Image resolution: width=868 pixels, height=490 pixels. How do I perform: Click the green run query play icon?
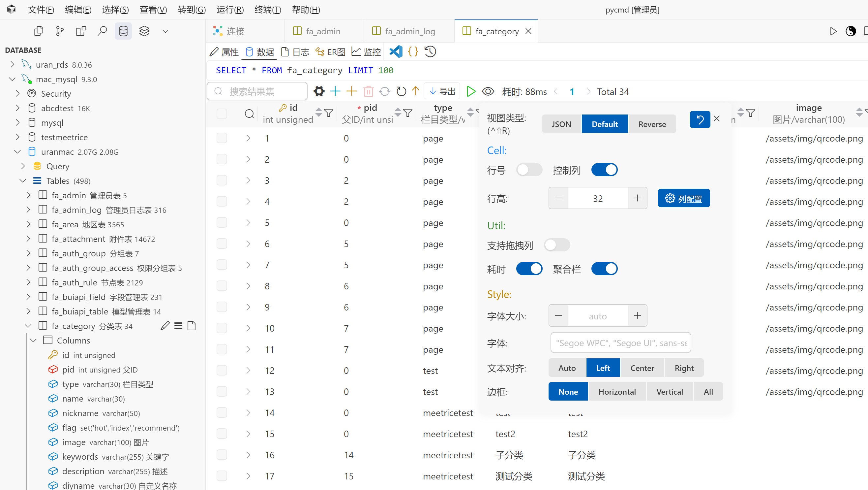pos(471,91)
